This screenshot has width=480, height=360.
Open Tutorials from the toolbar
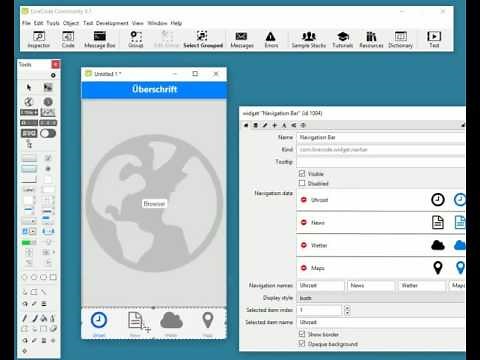pos(343,39)
